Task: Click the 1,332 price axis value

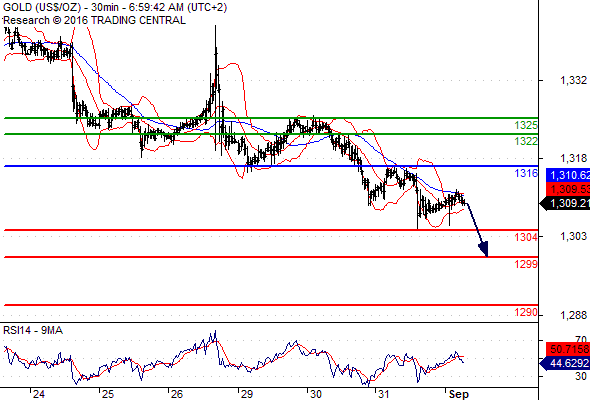Action: (573, 80)
